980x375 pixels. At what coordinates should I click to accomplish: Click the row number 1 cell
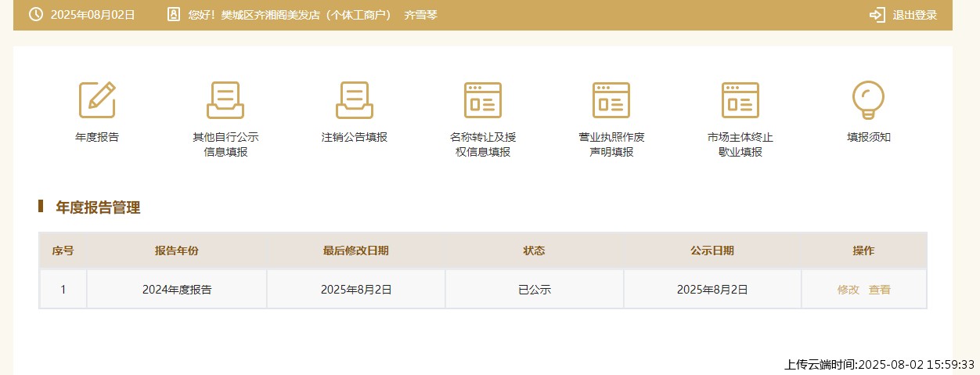click(63, 290)
